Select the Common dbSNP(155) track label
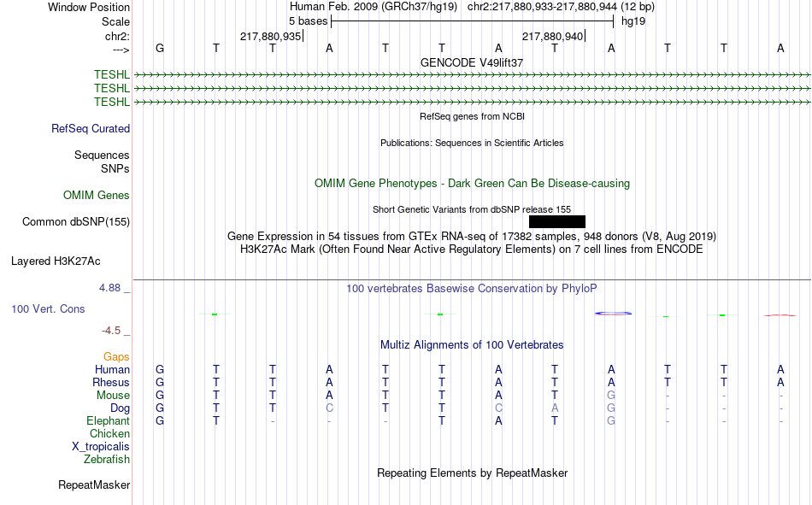Image resolution: width=812 pixels, height=505 pixels. [76, 221]
